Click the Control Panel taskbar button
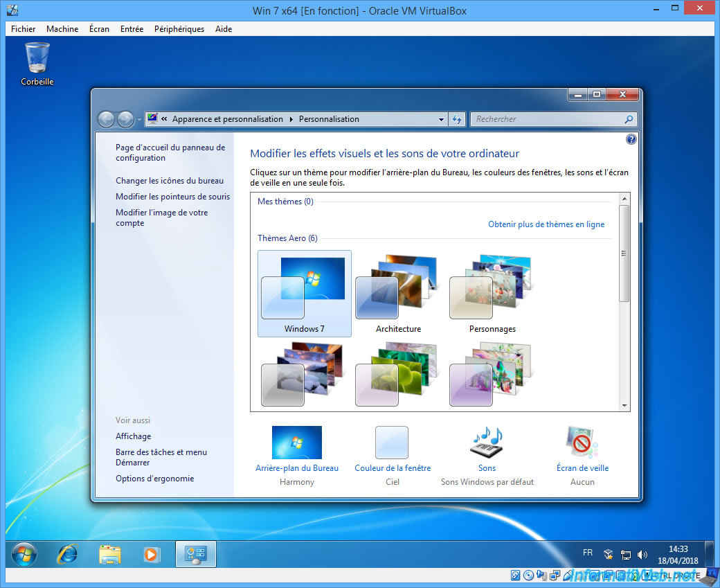 196,554
